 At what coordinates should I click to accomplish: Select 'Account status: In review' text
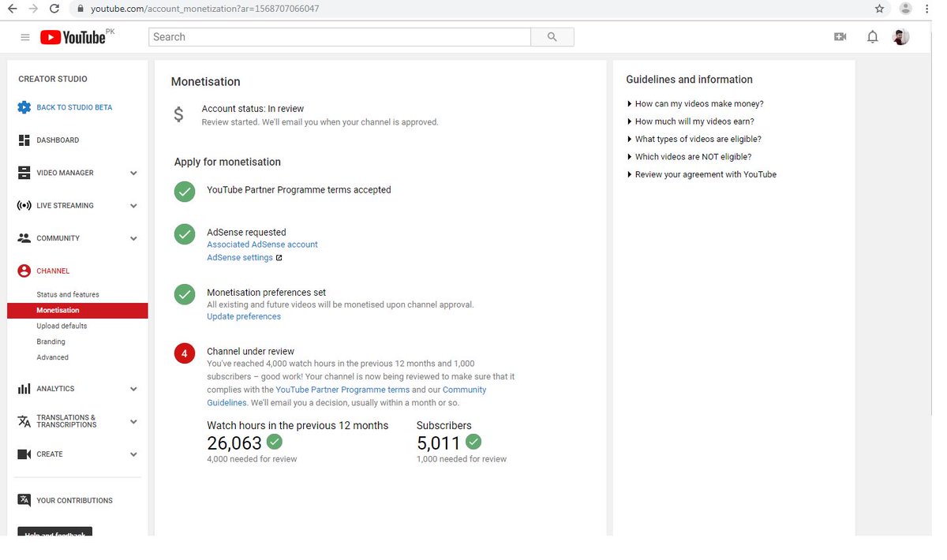click(x=253, y=109)
